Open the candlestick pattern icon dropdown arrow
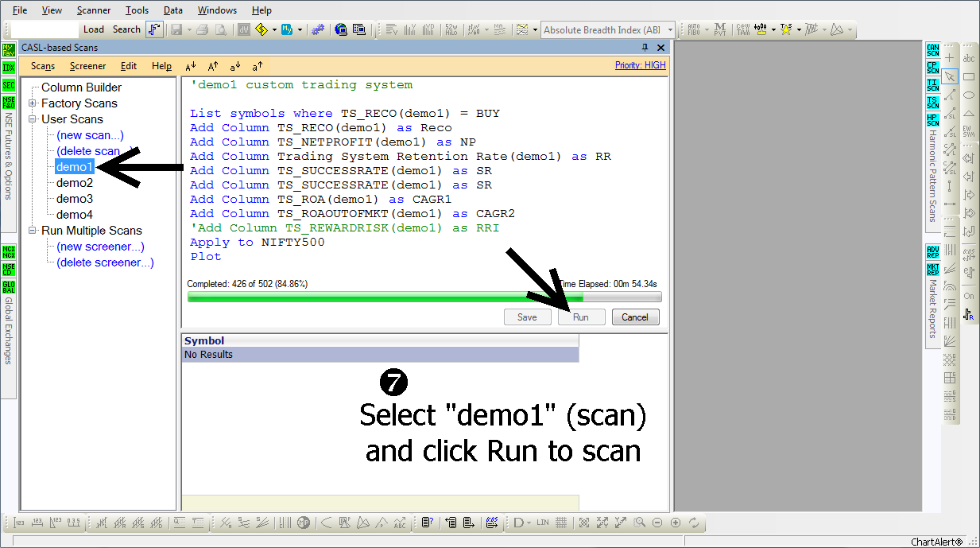This screenshot has height=548, width=980. (x=773, y=30)
